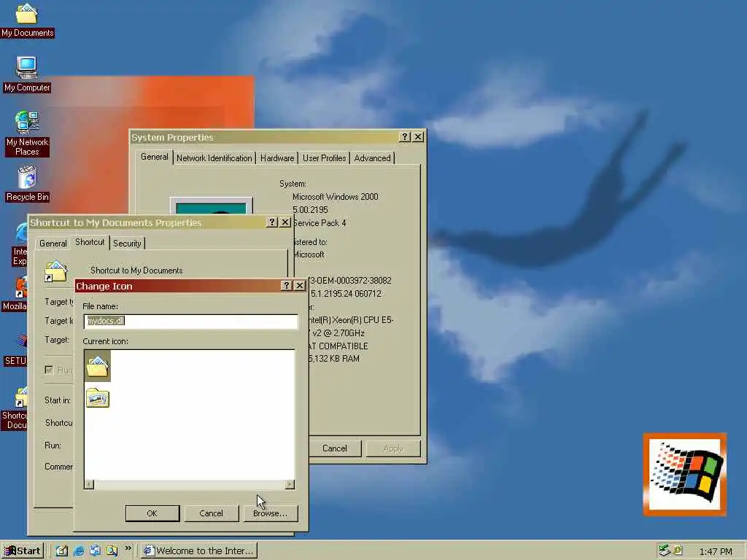Screen dimensions: 747x560
Task: Click the Current icon: label
Action: pos(105,341)
